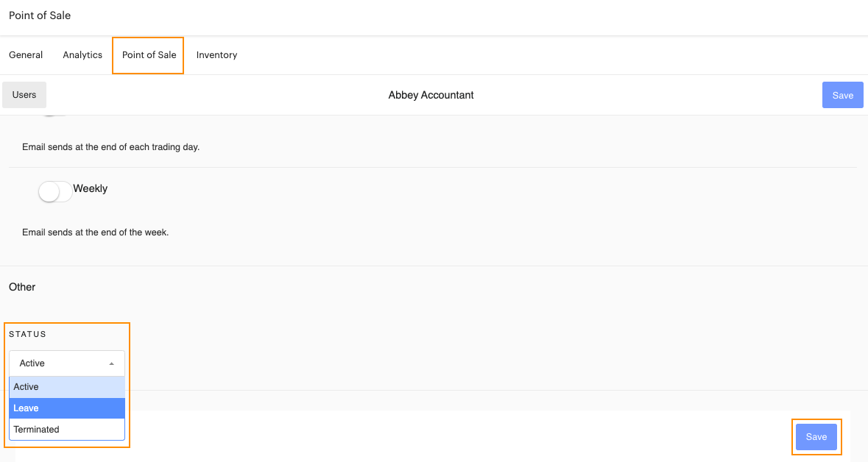Save changes using the top Save button
This screenshot has height=462, width=868.
(x=842, y=94)
